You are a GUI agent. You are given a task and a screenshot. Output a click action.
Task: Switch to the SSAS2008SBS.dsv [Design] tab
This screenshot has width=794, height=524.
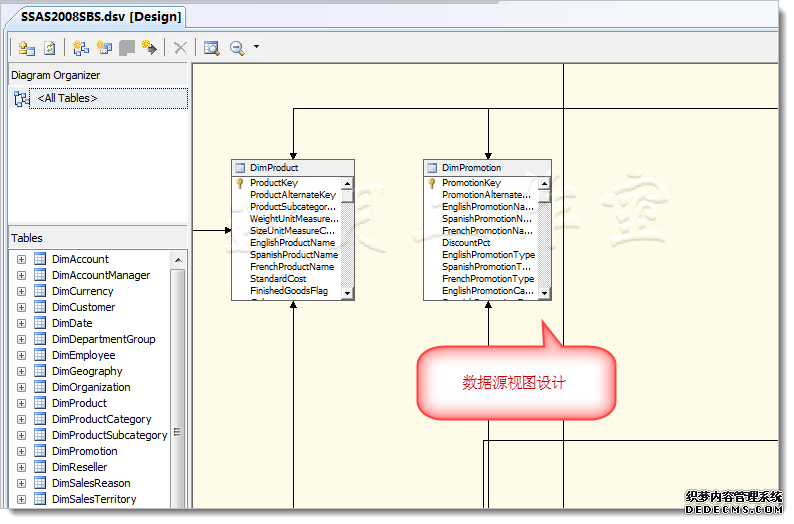point(100,16)
